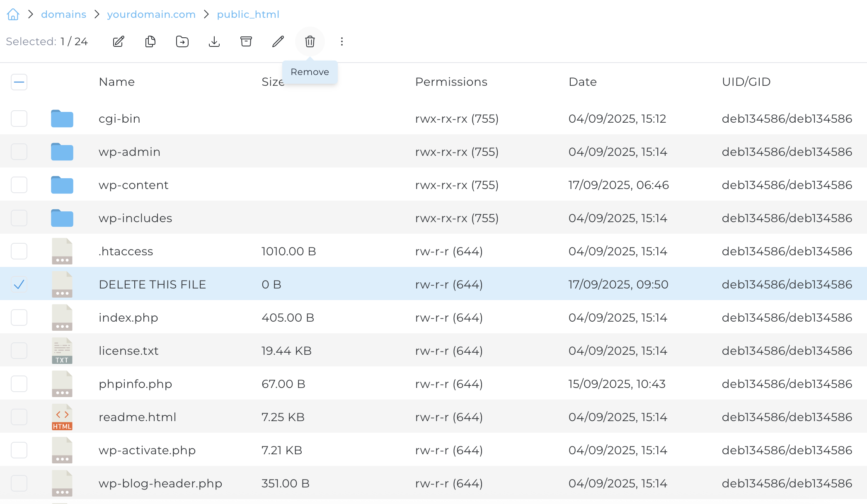This screenshot has width=867, height=504.
Task: Check the .htaccess row checkbox
Action: point(19,251)
